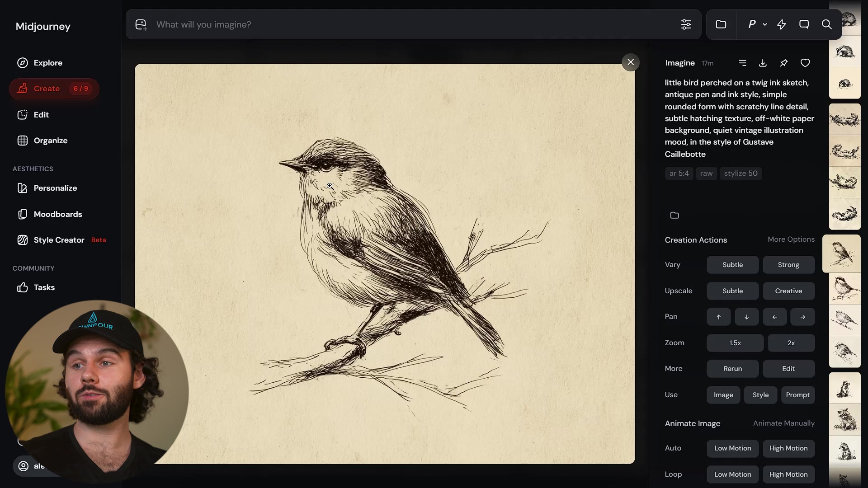This screenshot has height=488, width=868.
Task: Use as Image reference
Action: 723,395
